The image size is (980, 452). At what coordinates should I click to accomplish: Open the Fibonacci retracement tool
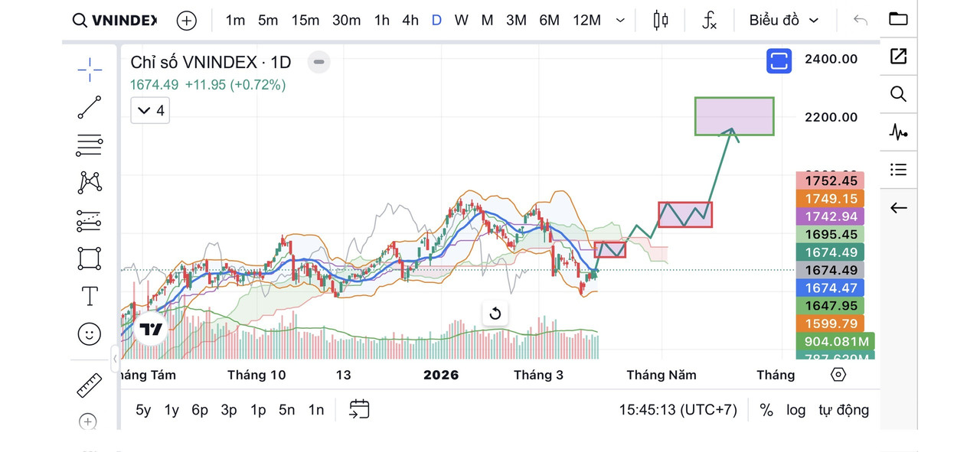click(90, 145)
